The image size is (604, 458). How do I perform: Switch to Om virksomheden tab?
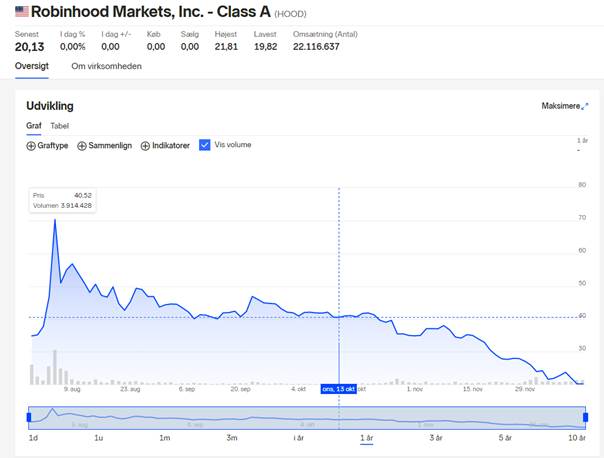[x=106, y=66]
